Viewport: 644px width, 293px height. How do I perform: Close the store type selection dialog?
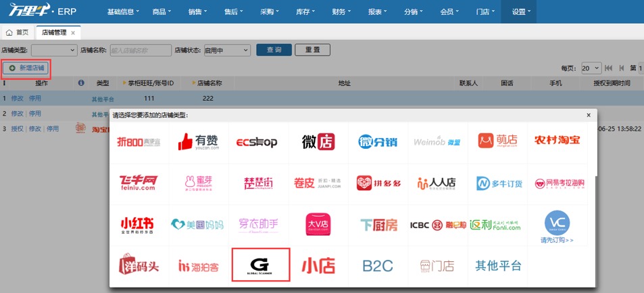589,115
